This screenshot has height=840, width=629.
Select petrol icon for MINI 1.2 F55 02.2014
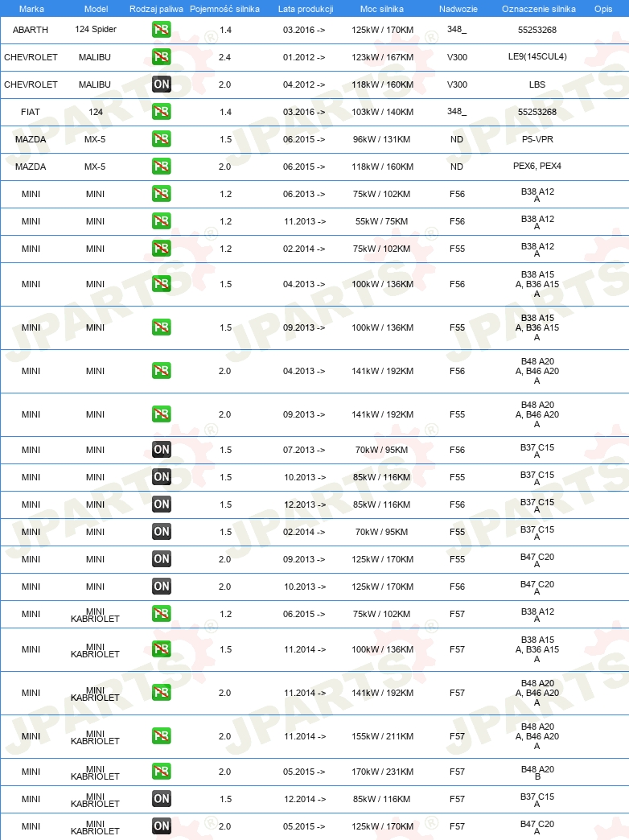(x=161, y=248)
